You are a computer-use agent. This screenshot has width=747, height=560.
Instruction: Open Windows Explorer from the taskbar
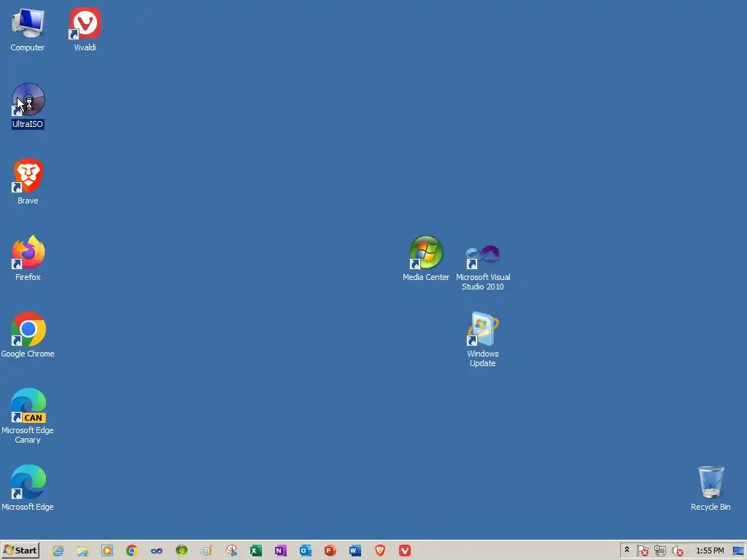click(82, 551)
